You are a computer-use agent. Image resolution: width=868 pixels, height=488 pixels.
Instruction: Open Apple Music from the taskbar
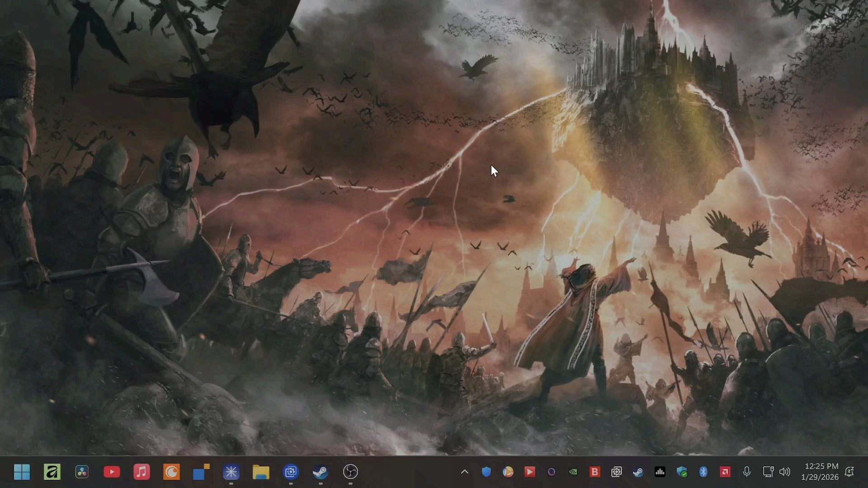tap(142, 472)
